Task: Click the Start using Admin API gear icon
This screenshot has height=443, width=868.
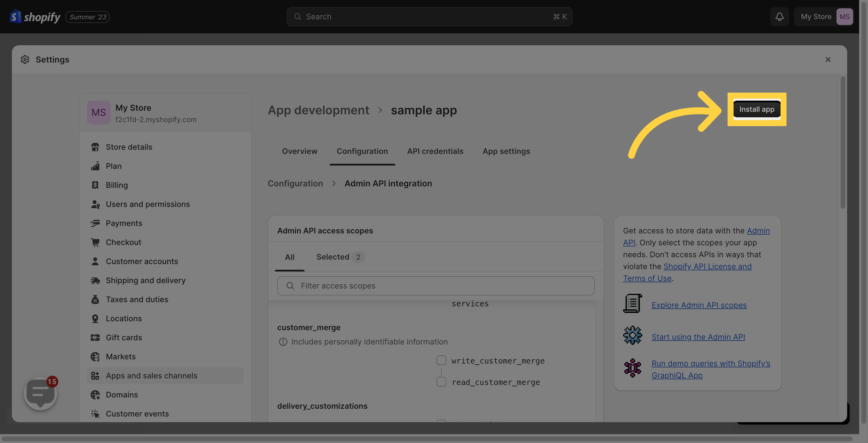Action: [632, 335]
